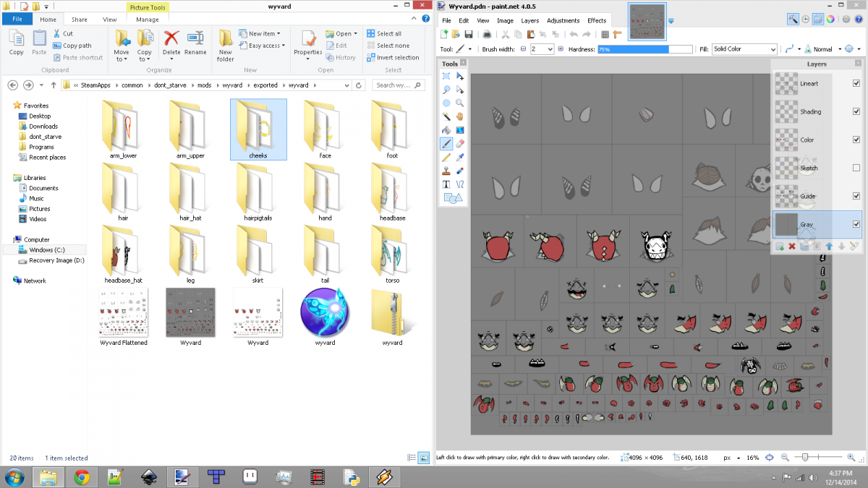Image resolution: width=868 pixels, height=488 pixels.
Task: Hide the Lineart layer via its checkbox
Action: [x=856, y=83]
